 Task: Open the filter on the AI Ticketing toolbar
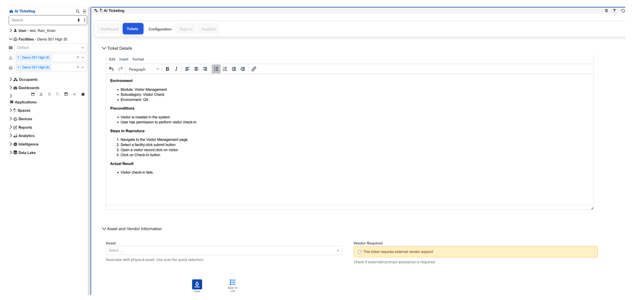click(615, 11)
